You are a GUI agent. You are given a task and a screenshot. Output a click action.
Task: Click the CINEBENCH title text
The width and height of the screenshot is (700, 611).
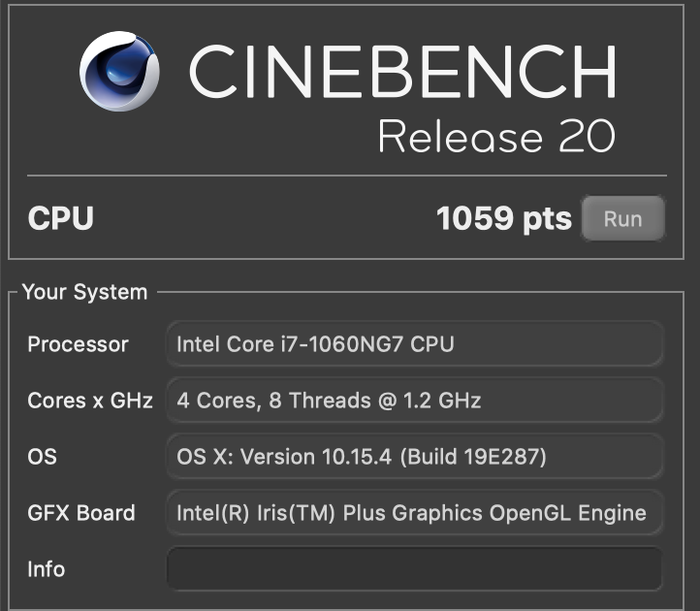tap(403, 72)
